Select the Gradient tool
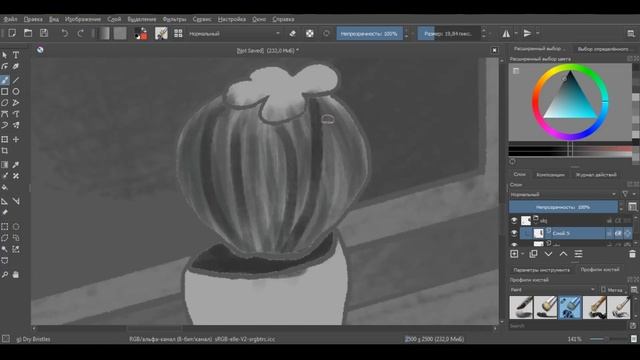Viewport: 640px width, 360px height. coord(4,164)
